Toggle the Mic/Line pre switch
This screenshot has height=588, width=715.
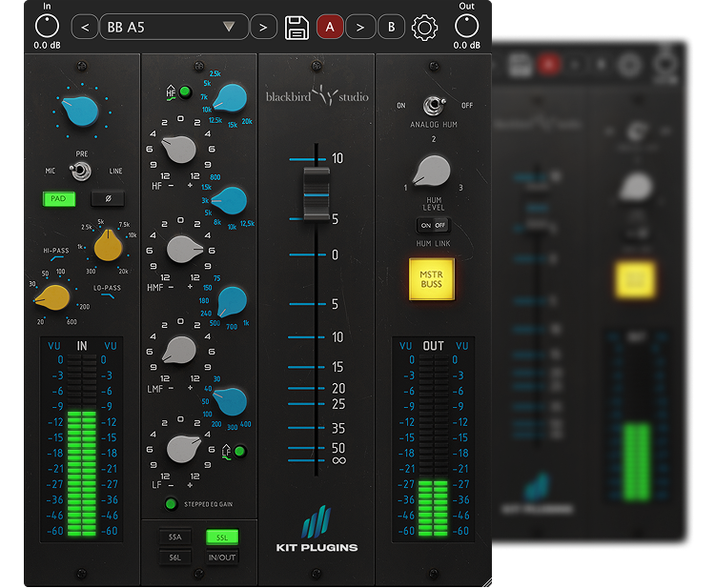click(x=82, y=171)
